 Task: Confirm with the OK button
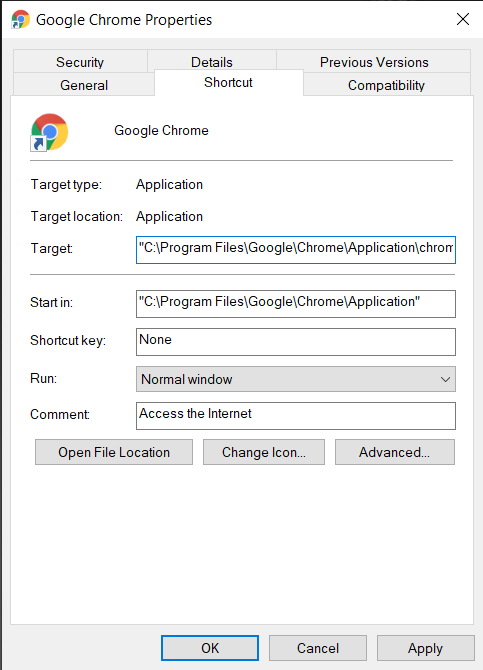coord(210,648)
